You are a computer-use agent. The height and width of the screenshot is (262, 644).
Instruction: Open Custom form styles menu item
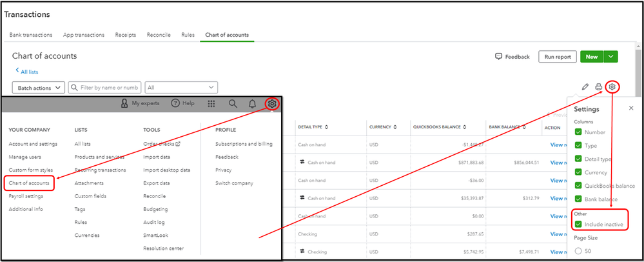pos(31,170)
